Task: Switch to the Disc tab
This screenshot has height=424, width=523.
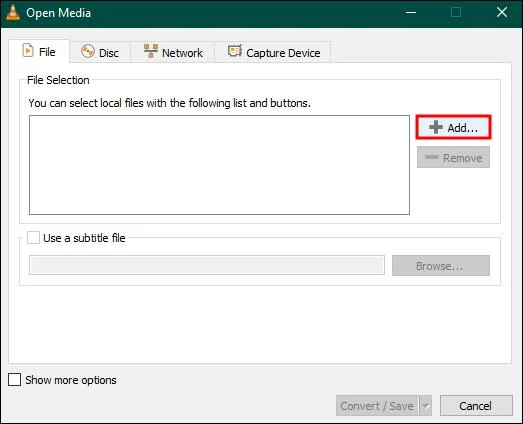Action: pyautogui.click(x=100, y=52)
